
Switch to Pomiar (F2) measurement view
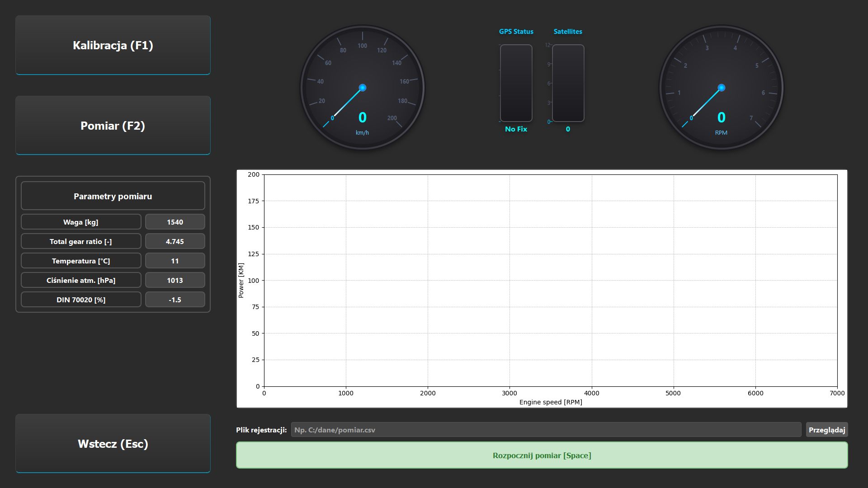(113, 126)
